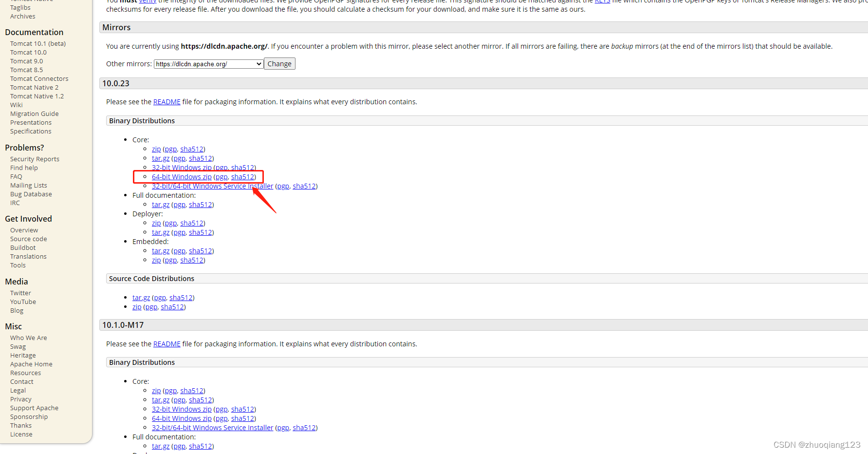This screenshot has height=454, width=868.
Task: Go to Tomcat Connectors
Action: pyautogui.click(x=39, y=79)
